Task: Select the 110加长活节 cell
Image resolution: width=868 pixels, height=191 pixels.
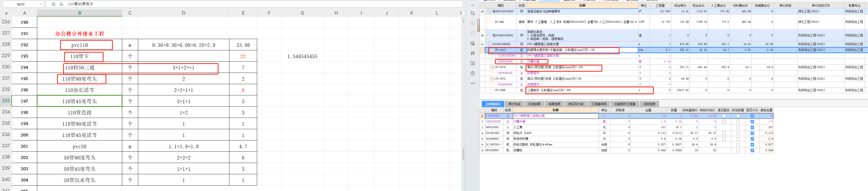Action: (79, 90)
